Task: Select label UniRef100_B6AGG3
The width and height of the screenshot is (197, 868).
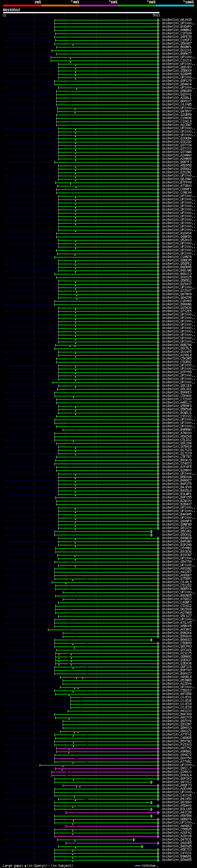Action: point(177,640)
